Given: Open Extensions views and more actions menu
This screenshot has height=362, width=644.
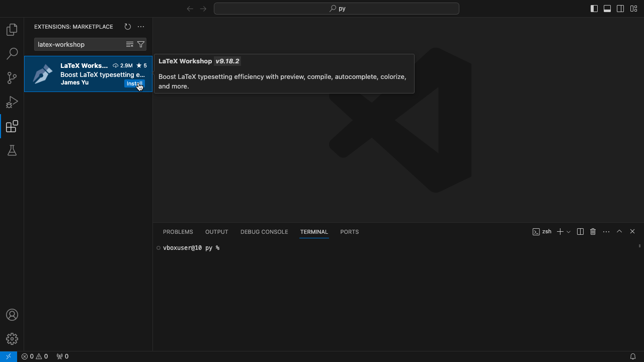Looking at the screenshot, I should click(x=141, y=27).
